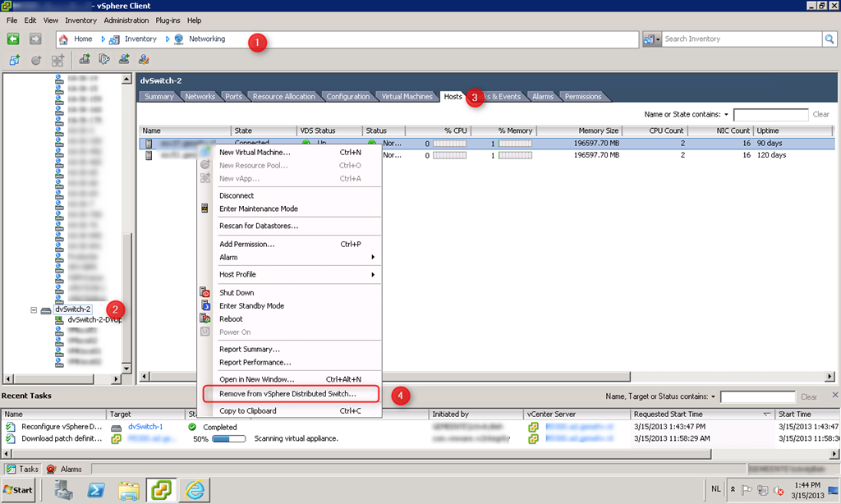Viewport: 841px width, 504px height.
Task: Expand the Host Profile submenu
Action: click(373, 274)
